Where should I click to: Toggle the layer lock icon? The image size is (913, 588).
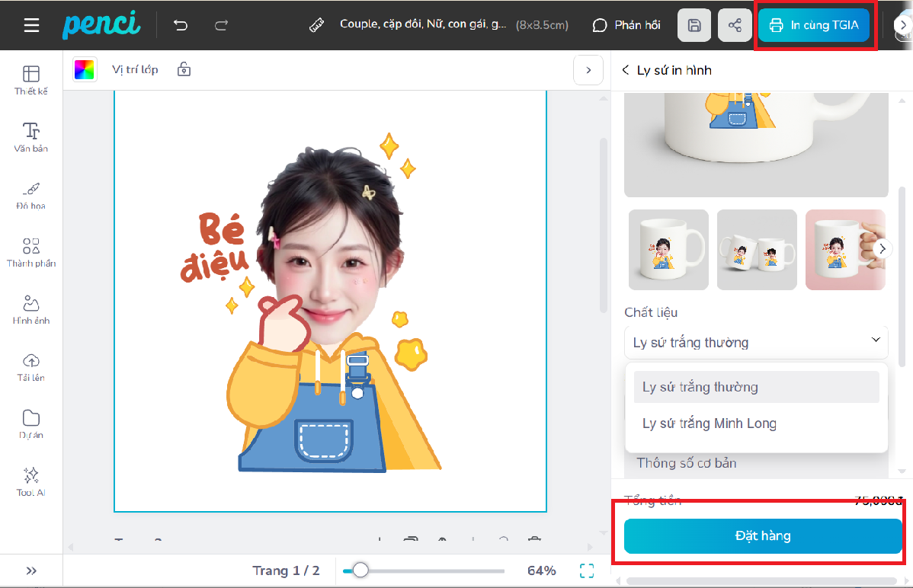[184, 69]
